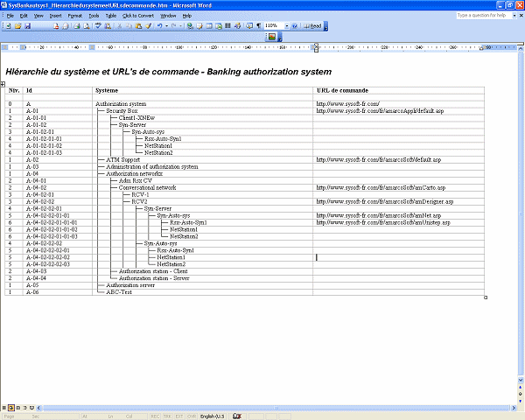Undo the last action

click(160, 25)
